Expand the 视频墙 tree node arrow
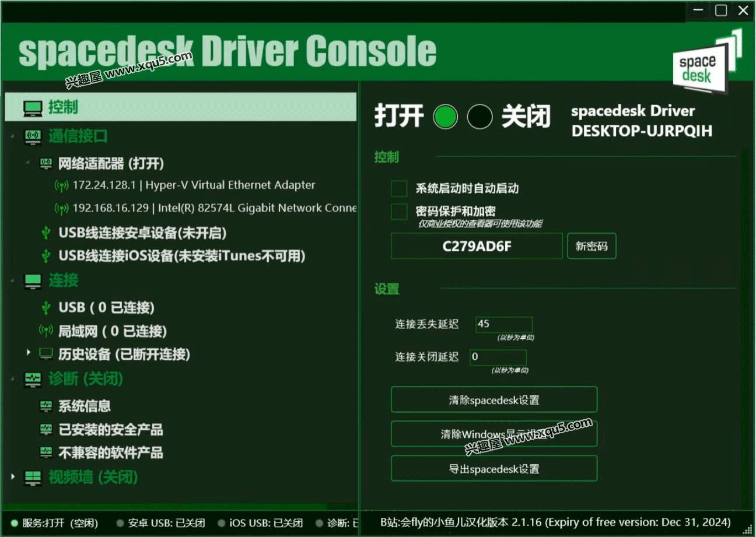Image resolution: width=756 pixels, height=537 pixels. click(12, 477)
